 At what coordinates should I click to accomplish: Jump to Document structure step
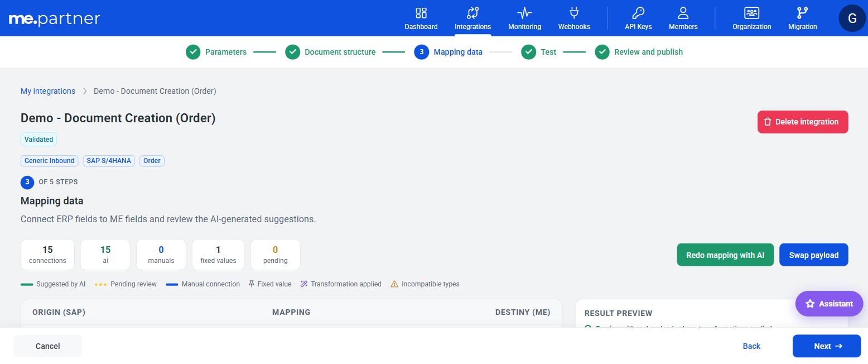(x=330, y=52)
